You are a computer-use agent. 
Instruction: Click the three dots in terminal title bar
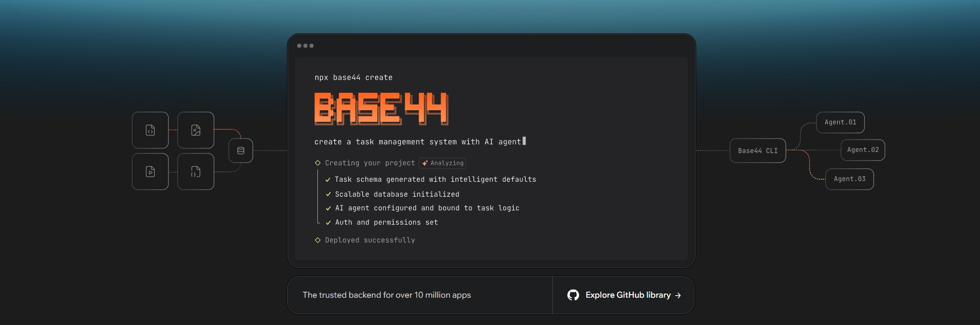(306, 46)
